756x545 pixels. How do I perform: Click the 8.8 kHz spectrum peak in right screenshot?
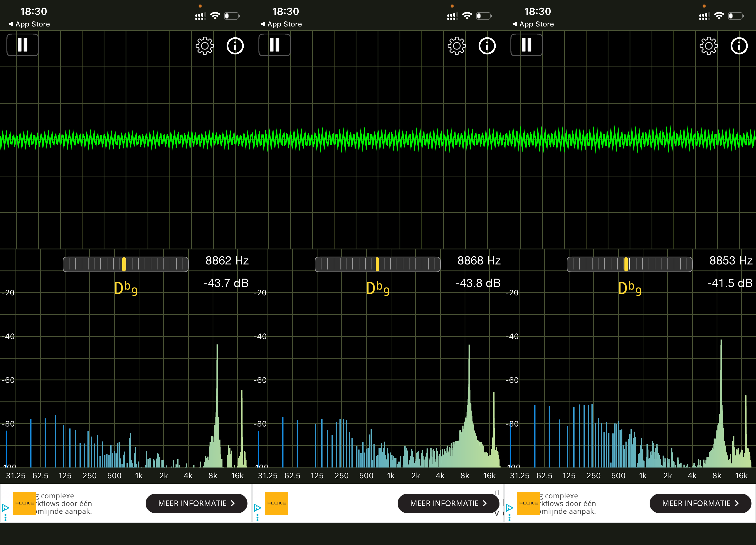(x=721, y=403)
